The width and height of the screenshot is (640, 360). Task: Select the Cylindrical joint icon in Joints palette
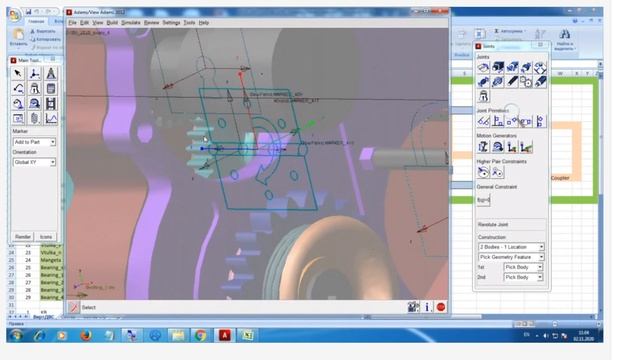512,68
